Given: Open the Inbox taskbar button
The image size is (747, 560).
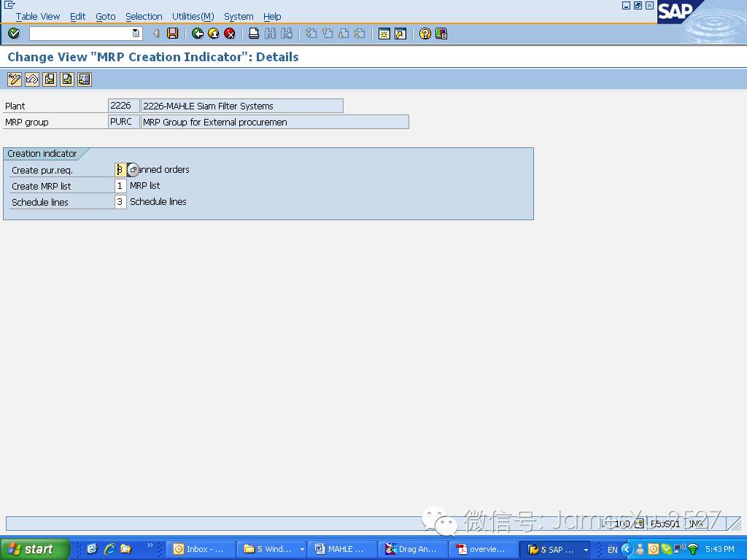Looking at the screenshot, I should [201, 550].
